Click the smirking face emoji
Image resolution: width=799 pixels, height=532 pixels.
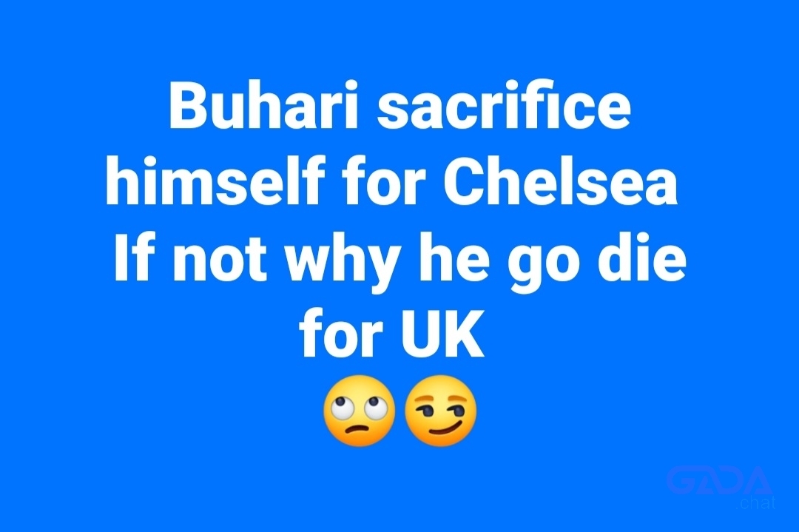point(441,411)
